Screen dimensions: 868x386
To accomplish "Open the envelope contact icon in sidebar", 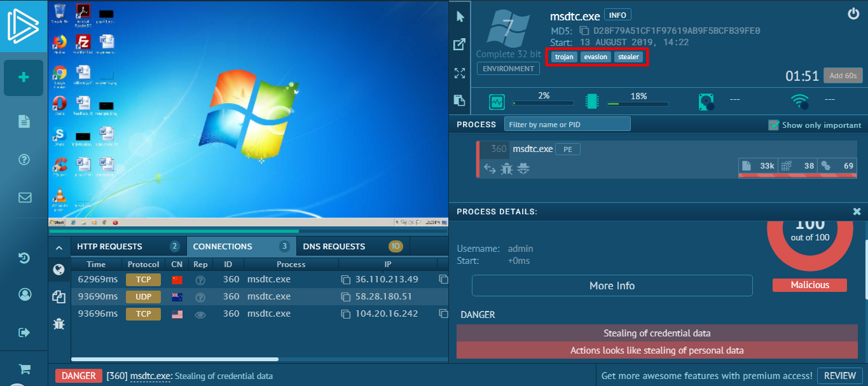I will click(x=25, y=197).
